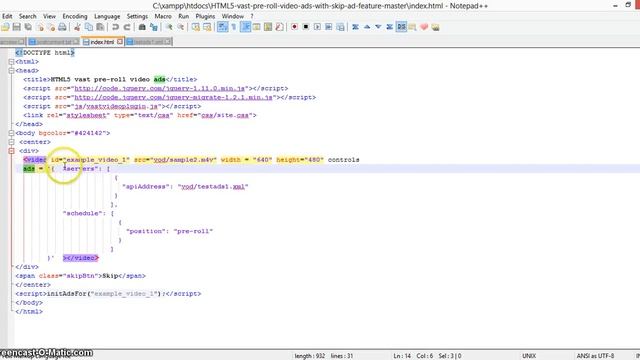Open the Replace dialog from the toolbar icon
640x360 pixels.
coord(153,27)
